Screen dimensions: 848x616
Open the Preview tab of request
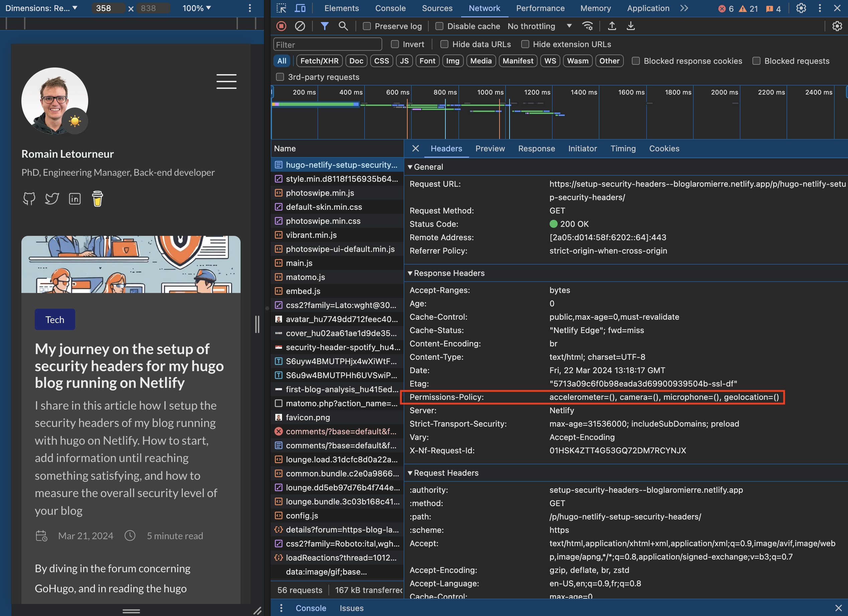pyautogui.click(x=490, y=148)
